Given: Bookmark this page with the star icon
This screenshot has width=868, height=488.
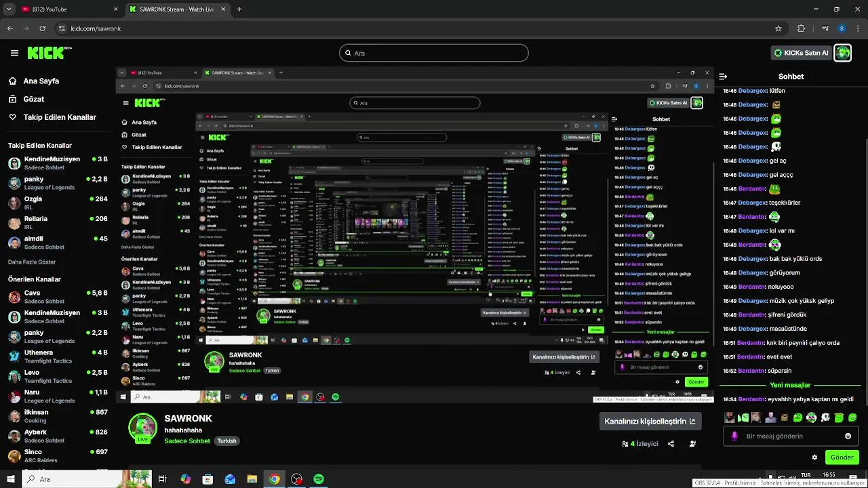Looking at the screenshot, I should [x=778, y=28].
